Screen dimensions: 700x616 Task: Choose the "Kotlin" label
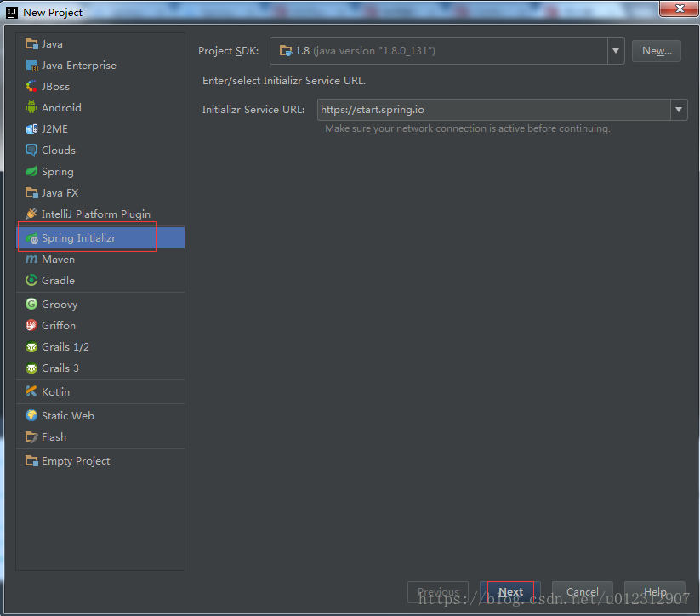pos(55,391)
